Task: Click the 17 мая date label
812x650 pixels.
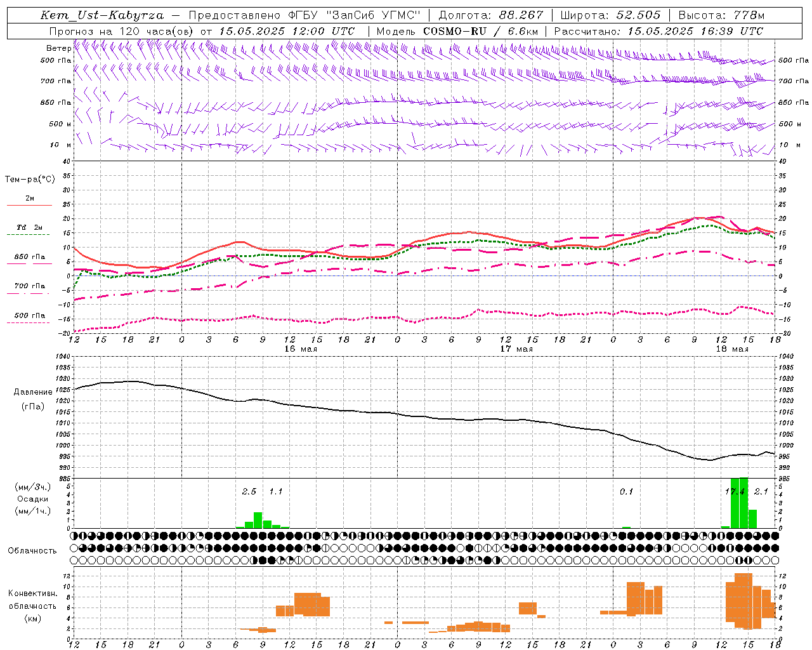Action: pos(516,349)
